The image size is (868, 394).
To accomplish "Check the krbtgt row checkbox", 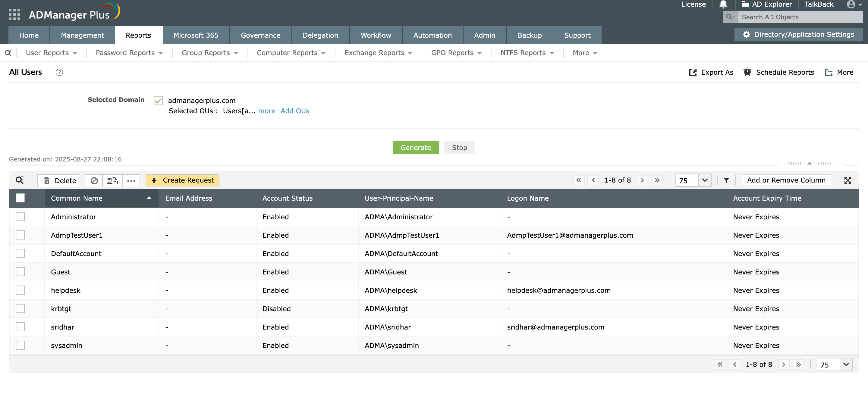I will 20,308.
